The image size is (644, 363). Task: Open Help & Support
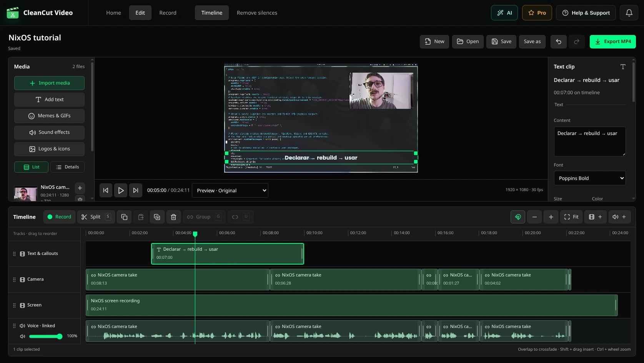coord(586,13)
